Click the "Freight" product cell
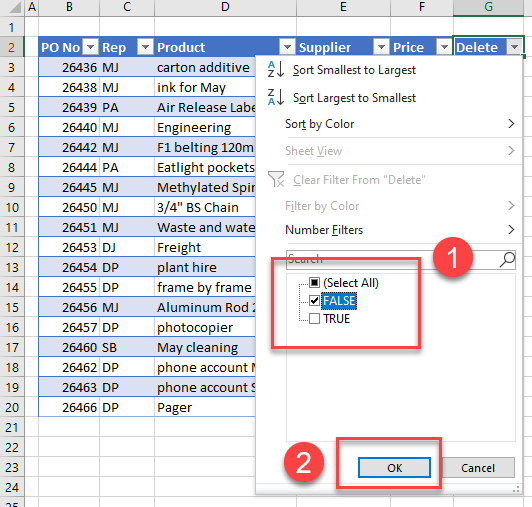 pyautogui.click(x=205, y=247)
